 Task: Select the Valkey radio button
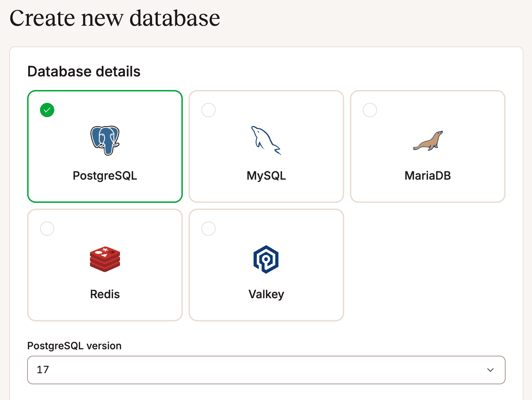click(x=209, y=229)
